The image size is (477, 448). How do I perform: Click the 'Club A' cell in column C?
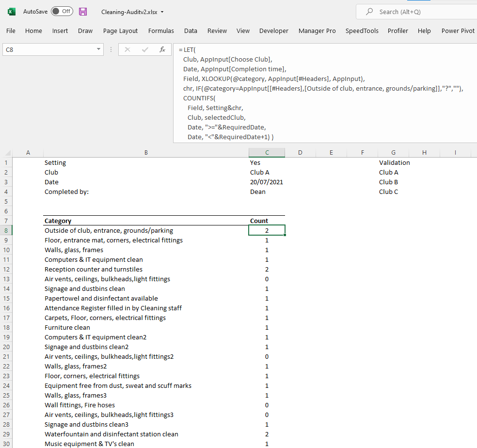(267, 172)
